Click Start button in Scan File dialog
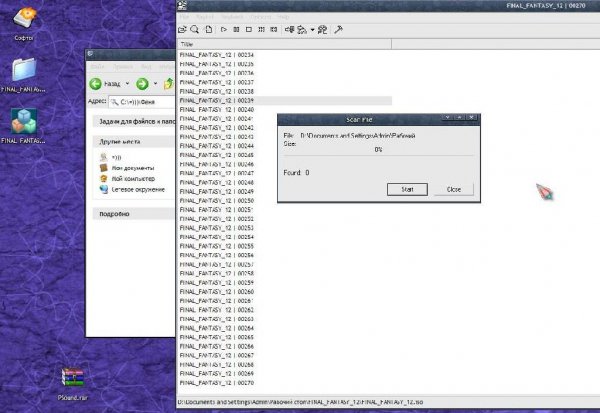Image resolution: width=600 pixels, height=413 pixels. (407, 189)
